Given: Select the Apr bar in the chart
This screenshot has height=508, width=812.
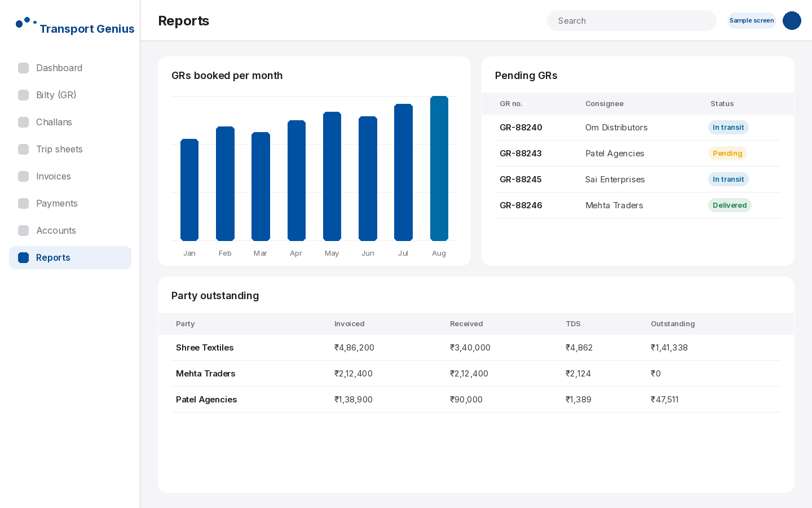Looking at the screenshot, I should pos(297,181).
